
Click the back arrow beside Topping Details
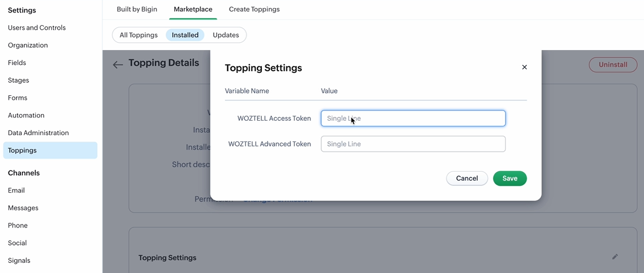click(x=118, y=65)
